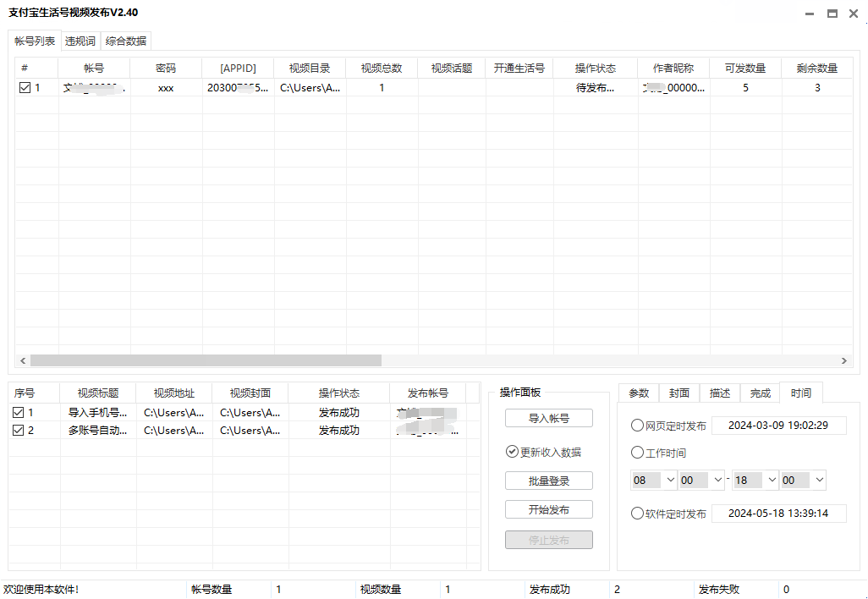The image size is (868, 599).
Task: Click the 视频目录 column header
Action: point(310,68)
